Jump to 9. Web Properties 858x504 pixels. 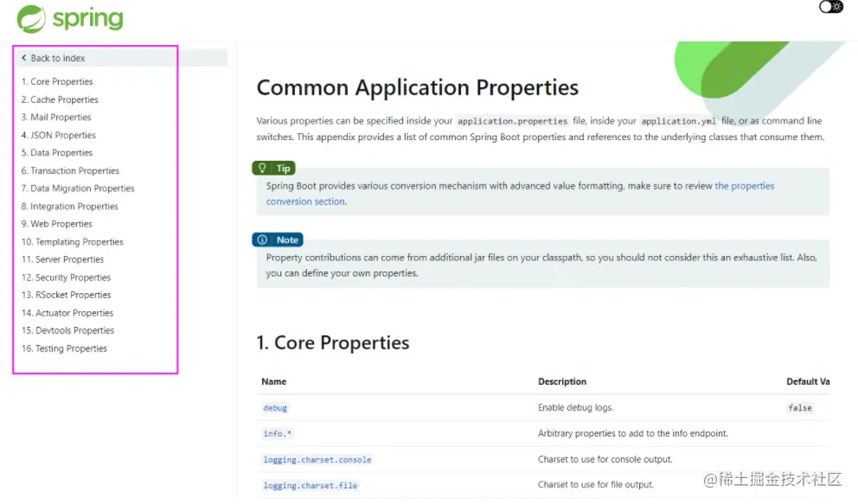(56, 224)
